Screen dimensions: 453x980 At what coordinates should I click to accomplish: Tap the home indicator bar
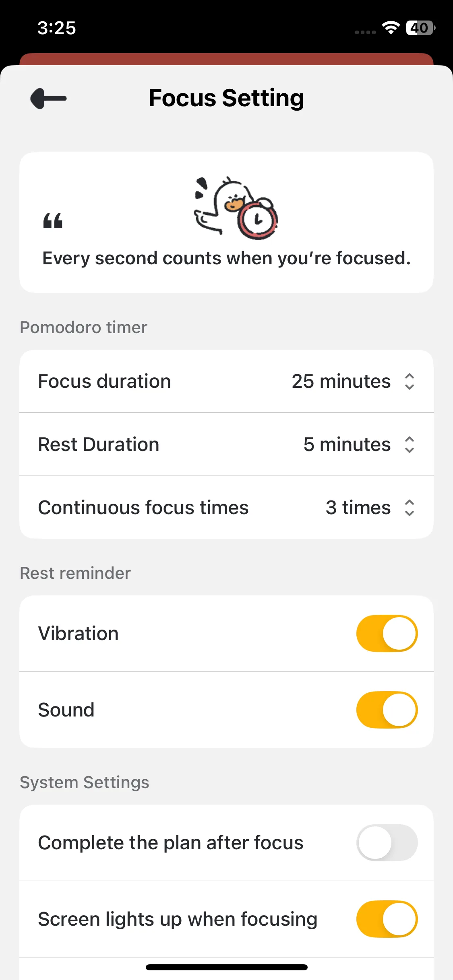click(x=226, y=968)
